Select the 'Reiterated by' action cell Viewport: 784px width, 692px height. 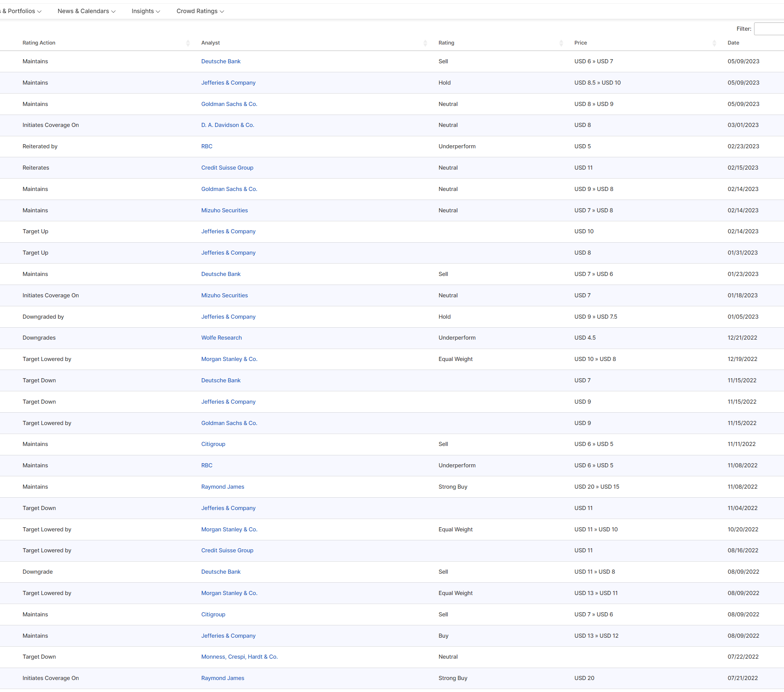pos(40,147)
